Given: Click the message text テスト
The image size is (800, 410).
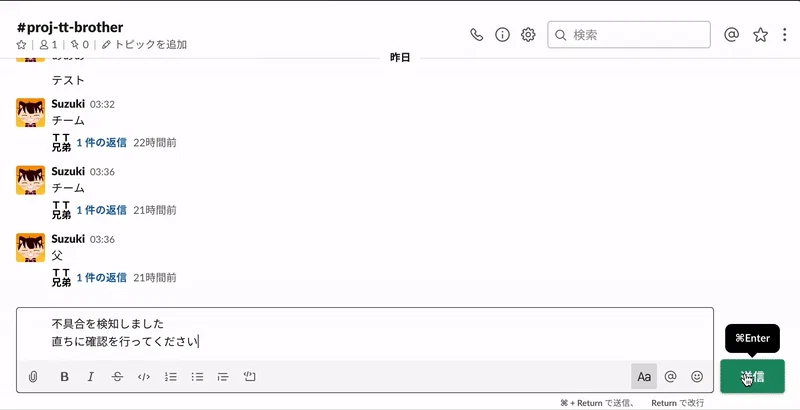Looking at the screenshot, I should pos(68,80).
